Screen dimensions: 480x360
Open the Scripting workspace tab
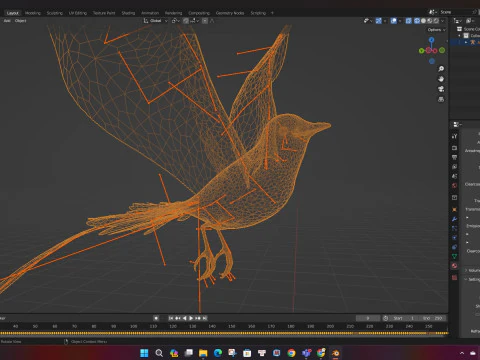258,13
